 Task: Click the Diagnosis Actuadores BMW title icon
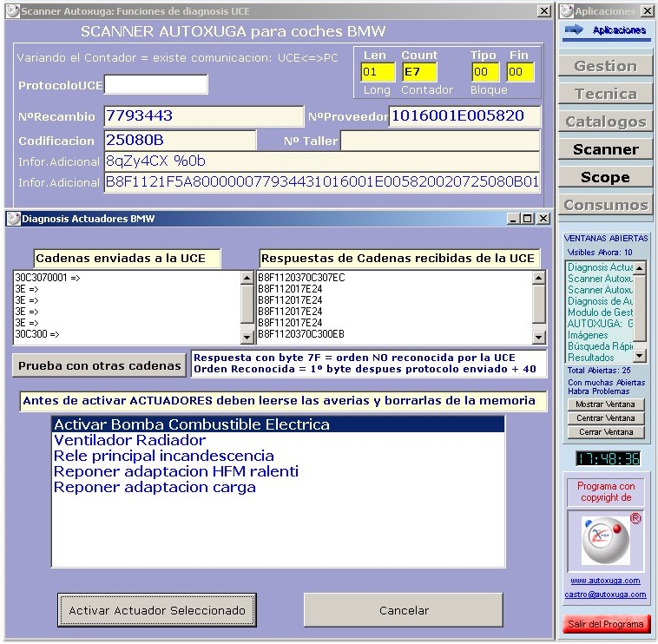pyautogui.click(x=13, y=219)
